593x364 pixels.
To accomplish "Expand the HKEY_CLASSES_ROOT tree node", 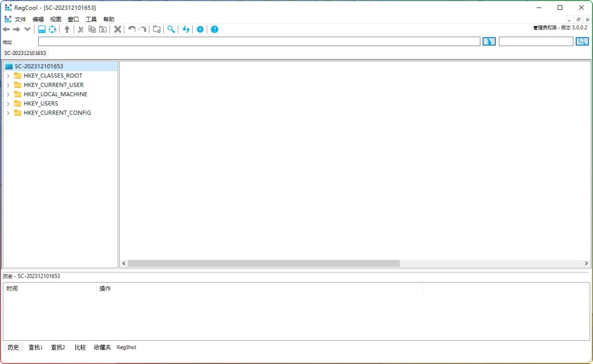I will [x=8, y=75].
